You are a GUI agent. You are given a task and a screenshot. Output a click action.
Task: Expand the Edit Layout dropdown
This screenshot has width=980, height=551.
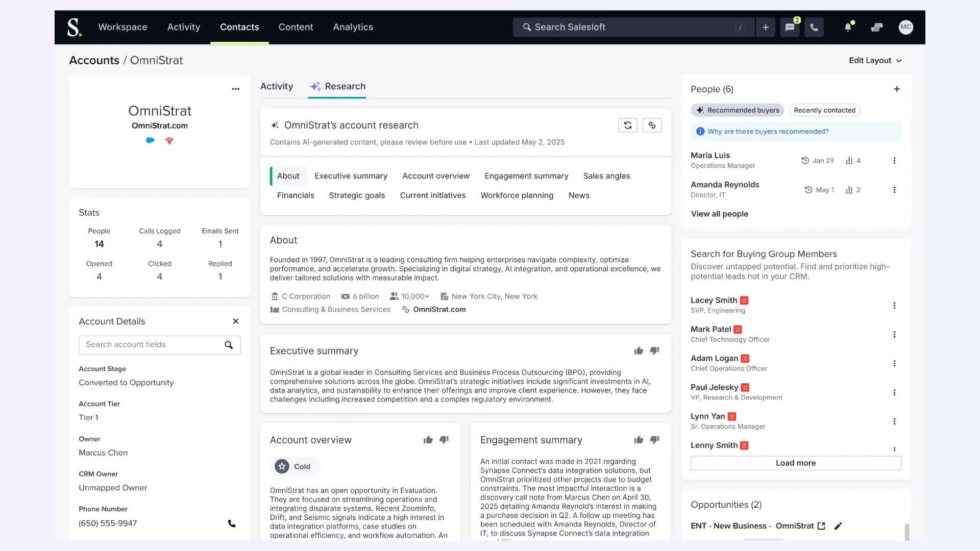pyautogui.click(x=875, y=60)
